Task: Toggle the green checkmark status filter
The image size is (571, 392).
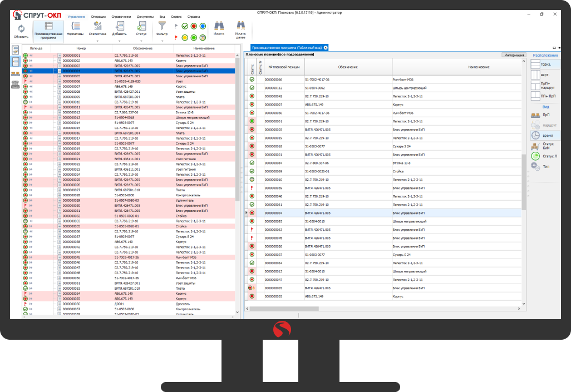Action: click(185, 26)
